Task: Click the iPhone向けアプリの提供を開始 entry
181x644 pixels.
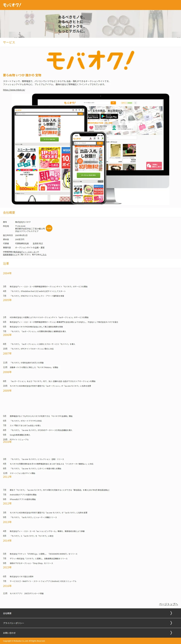Action: click(x=23, y=499)
